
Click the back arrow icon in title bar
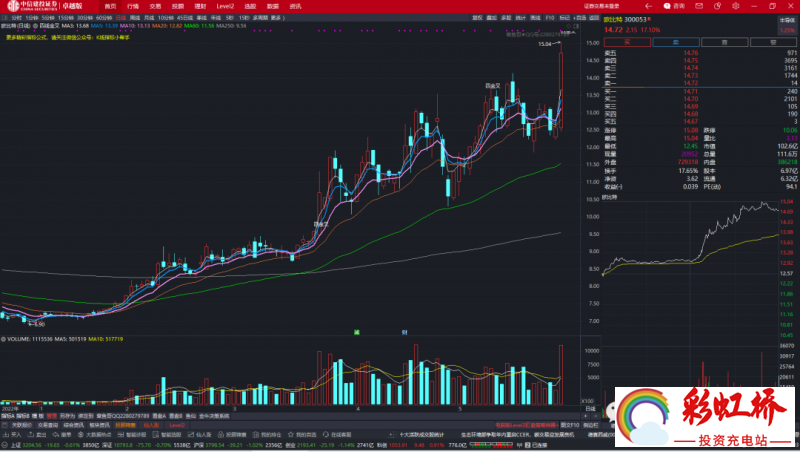point(648,6)
